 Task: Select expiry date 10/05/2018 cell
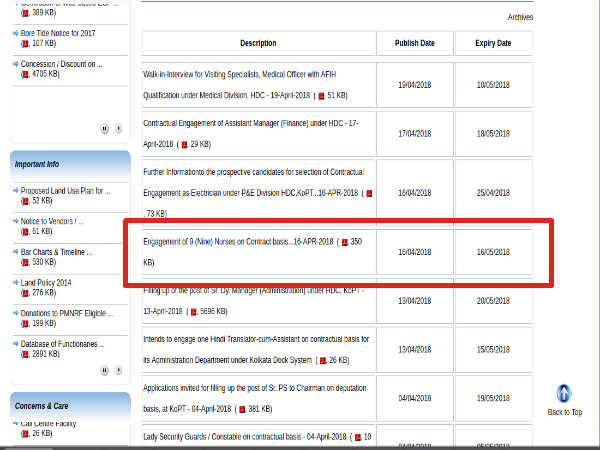click(x=493, y=85)
